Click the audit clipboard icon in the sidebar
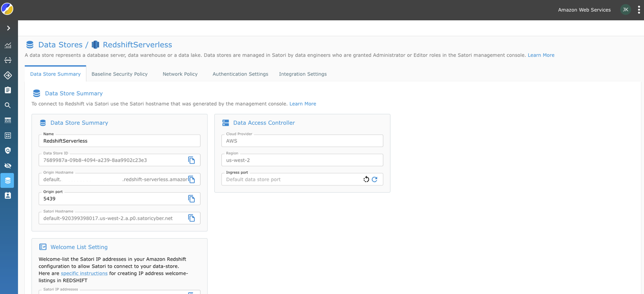644x294 pixels. pos(8,90)
